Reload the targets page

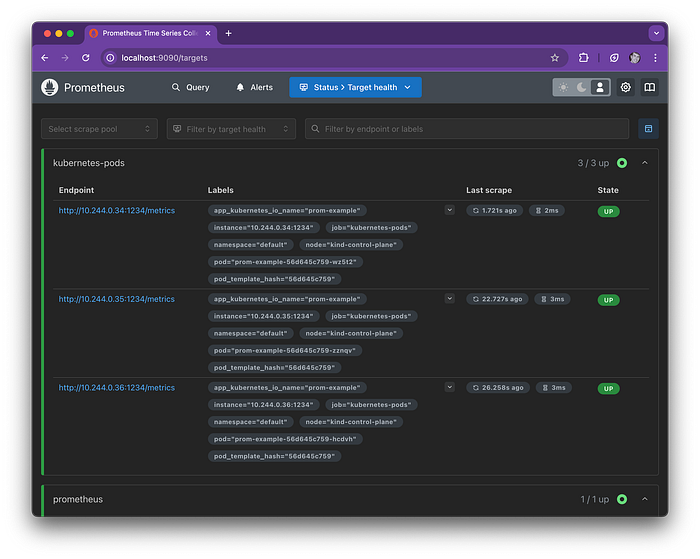[86, 58]
